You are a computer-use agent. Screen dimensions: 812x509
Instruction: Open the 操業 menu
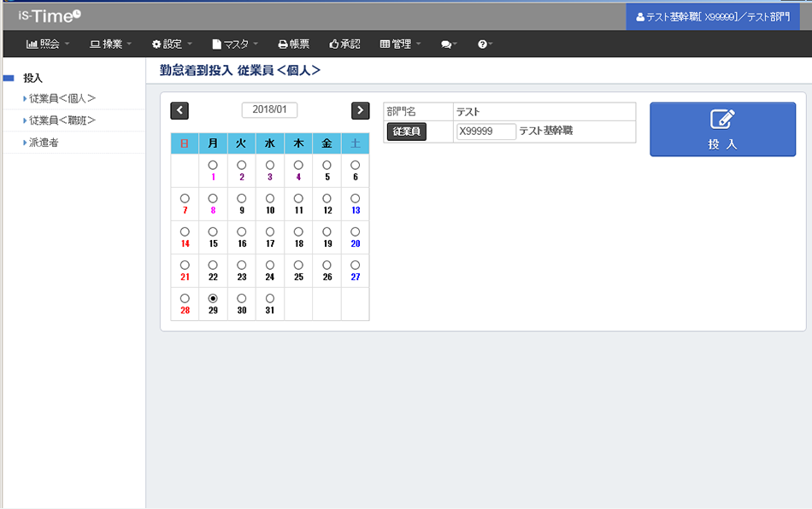111,44
